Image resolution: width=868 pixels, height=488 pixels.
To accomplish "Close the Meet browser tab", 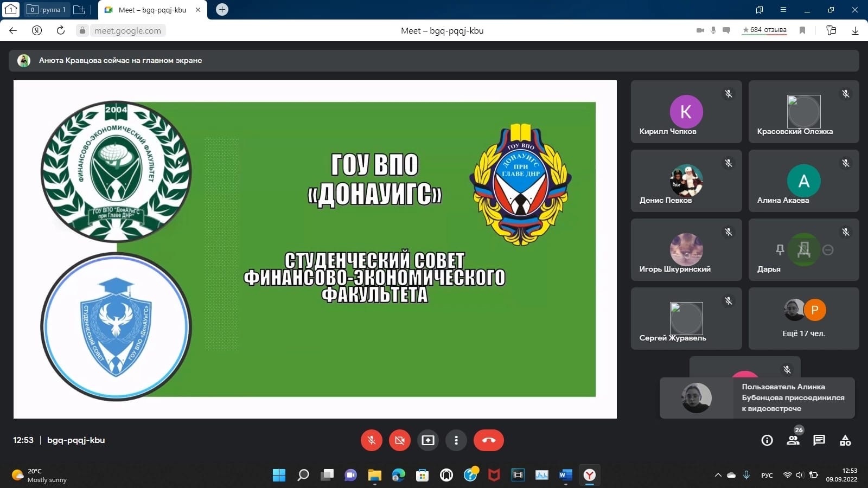I will coord(198,10).
